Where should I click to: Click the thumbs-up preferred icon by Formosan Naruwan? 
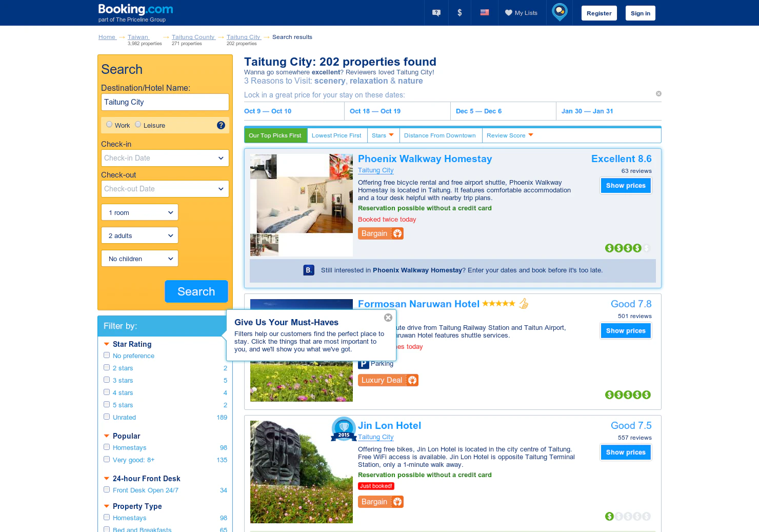(x=524, y=304)
